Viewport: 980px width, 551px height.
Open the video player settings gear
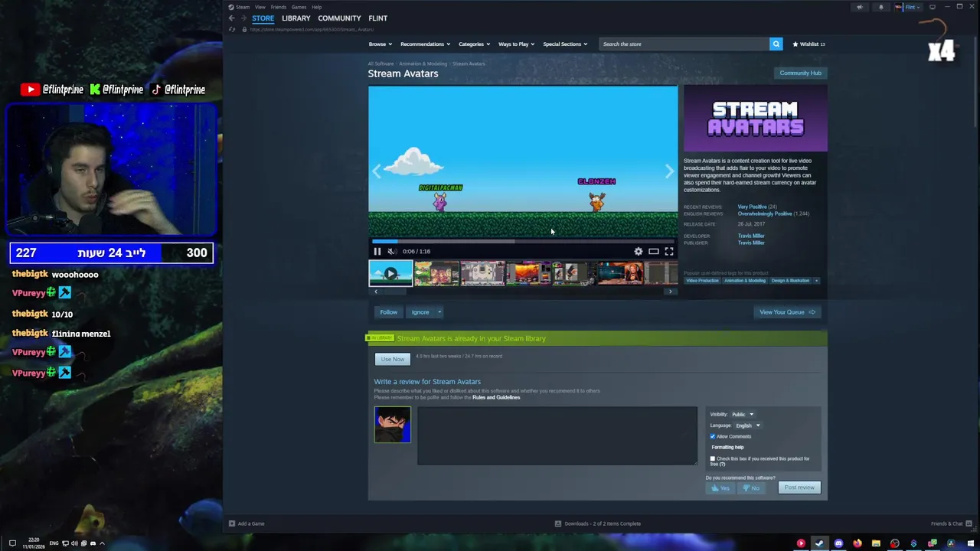(639, 251)
